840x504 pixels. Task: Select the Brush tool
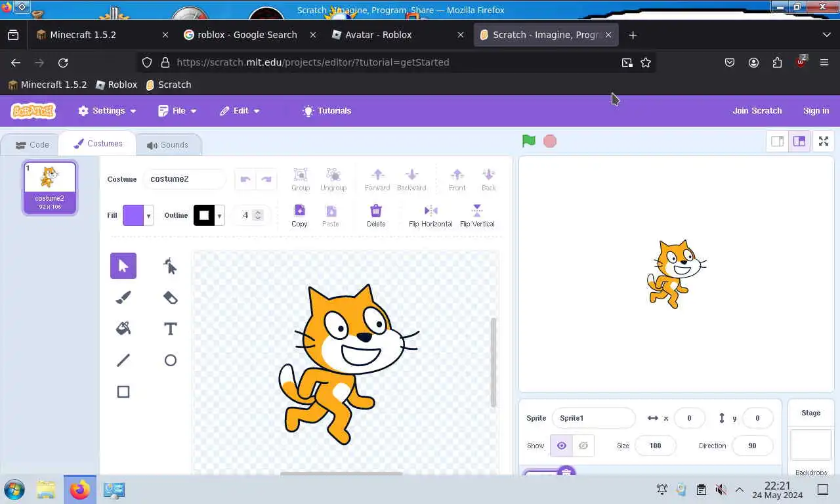tap(123, 297)
